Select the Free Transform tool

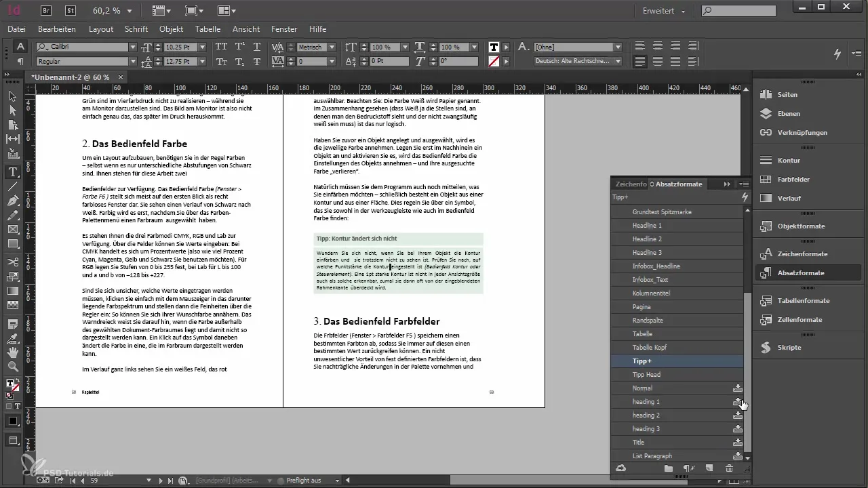[12, 277]
